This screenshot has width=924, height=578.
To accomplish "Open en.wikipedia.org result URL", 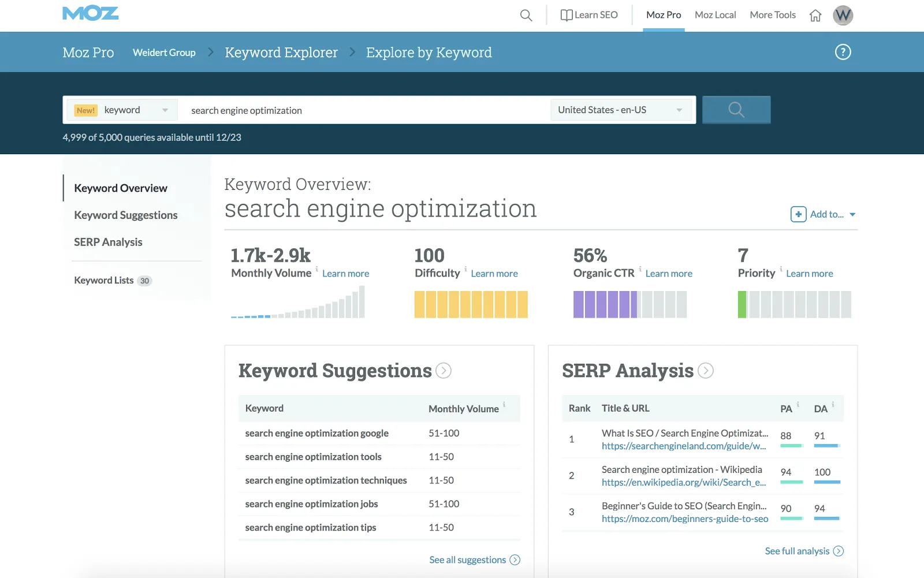I will tap(684, 483).
